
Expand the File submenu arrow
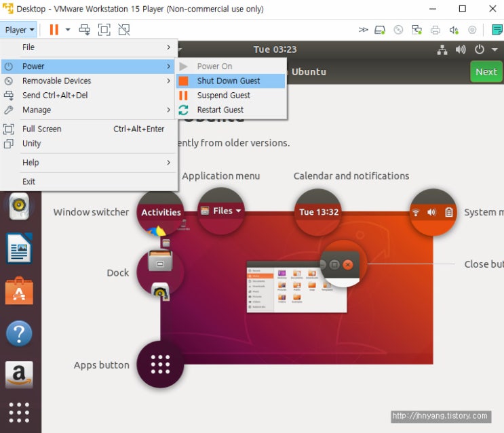pyautogui.click(x=169, y=47)
